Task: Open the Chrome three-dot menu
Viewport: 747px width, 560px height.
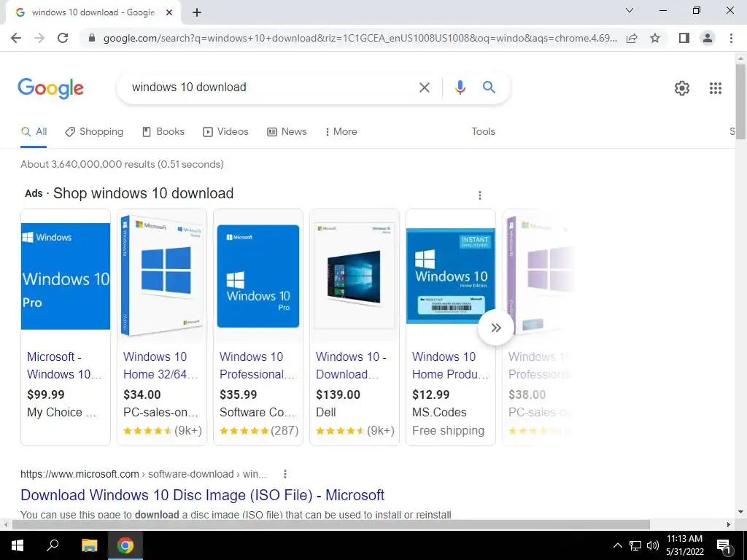Action: click(731, 38)
